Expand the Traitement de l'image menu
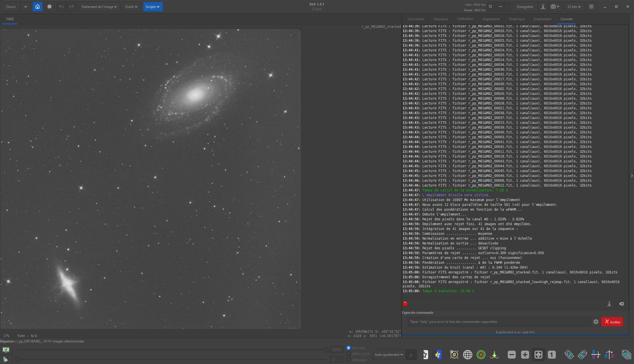634x364 pixels. [99, 7]
